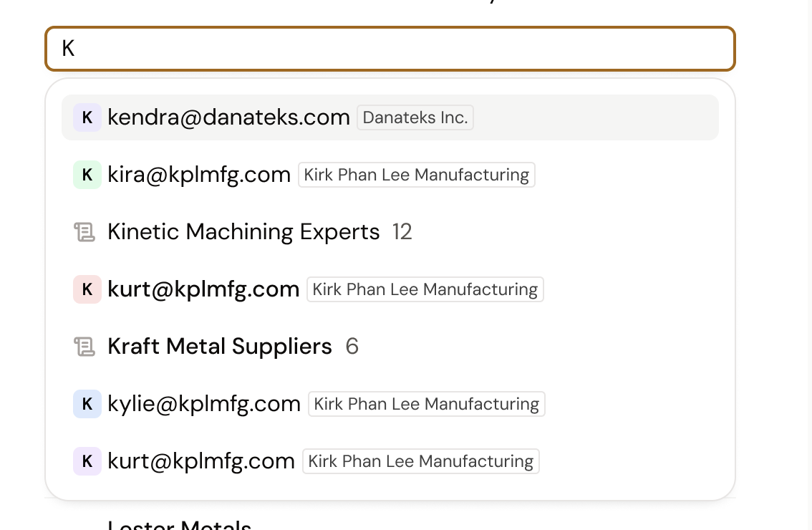812x530 pixels.
Task: Click the Danateks Inc. company tag
Action: coord(415,117)
